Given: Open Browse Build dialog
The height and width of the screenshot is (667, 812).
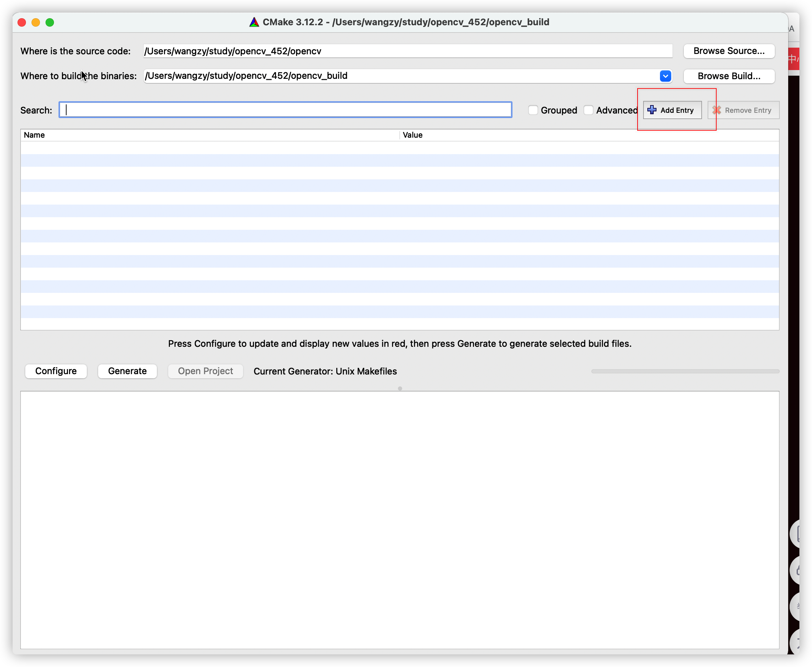Looking at the screenshot, I should [729, 76].
